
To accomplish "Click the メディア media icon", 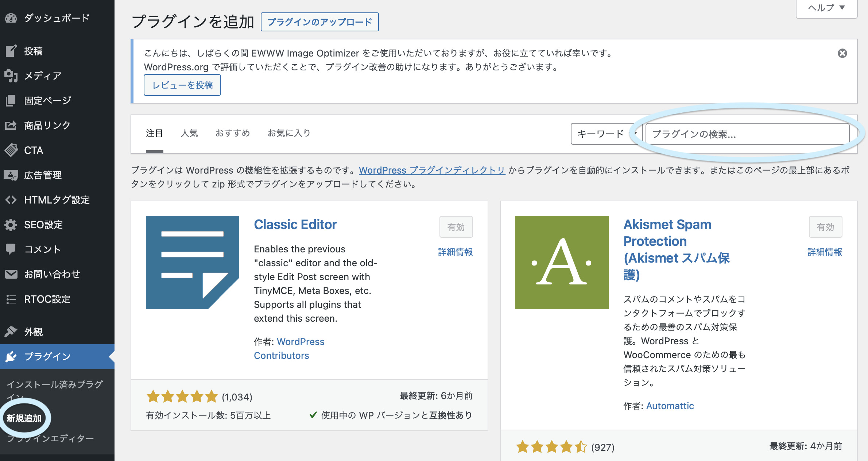I will (x=11, y=75).
